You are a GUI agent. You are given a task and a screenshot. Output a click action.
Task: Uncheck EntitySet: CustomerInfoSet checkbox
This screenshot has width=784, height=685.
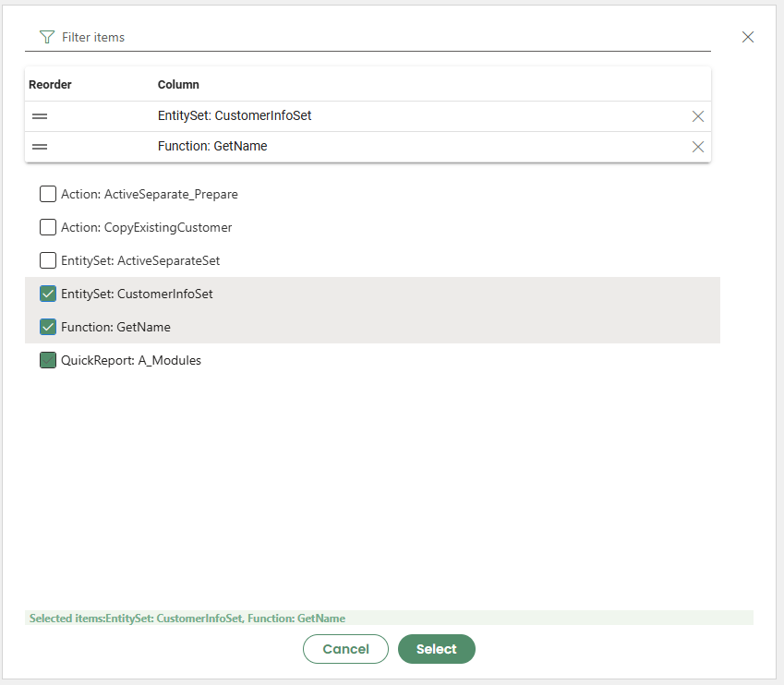[x=48, y=294]
